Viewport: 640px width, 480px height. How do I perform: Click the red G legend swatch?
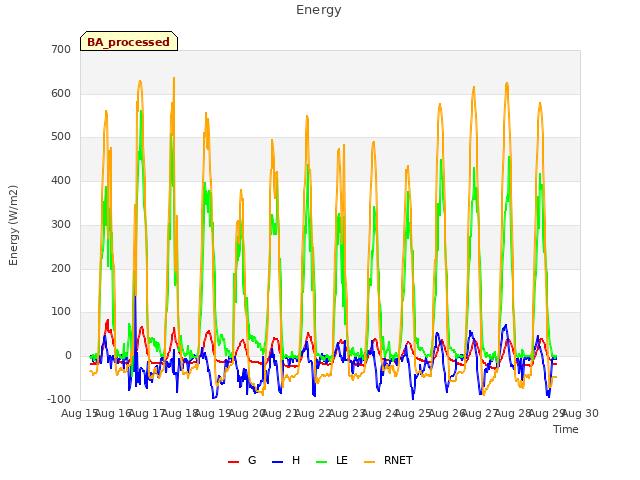tap(233, 462)
